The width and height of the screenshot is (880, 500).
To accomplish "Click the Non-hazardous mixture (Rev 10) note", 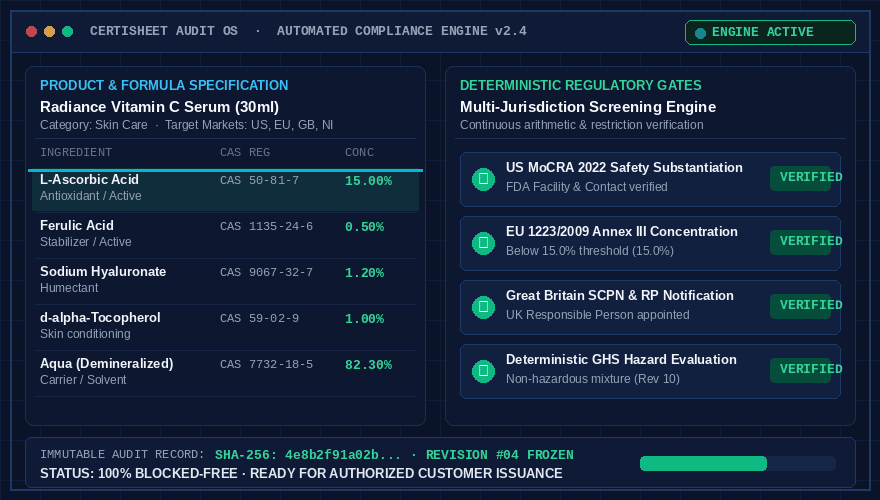I will pos(593,379).
